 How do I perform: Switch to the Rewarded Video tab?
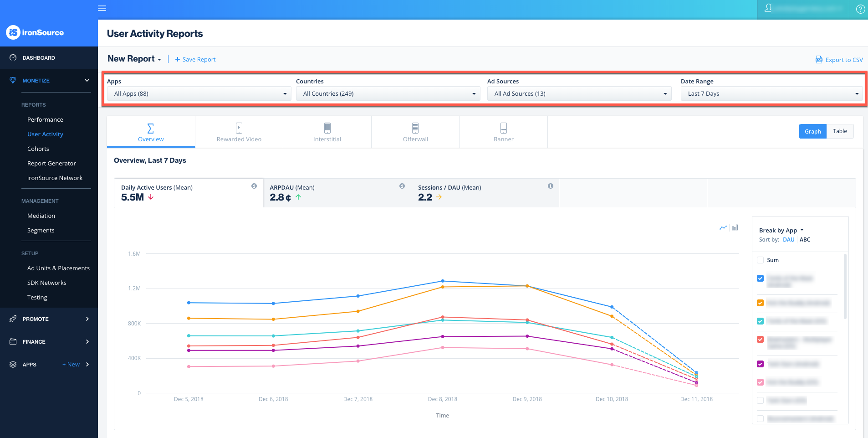(x=239, y=132)
